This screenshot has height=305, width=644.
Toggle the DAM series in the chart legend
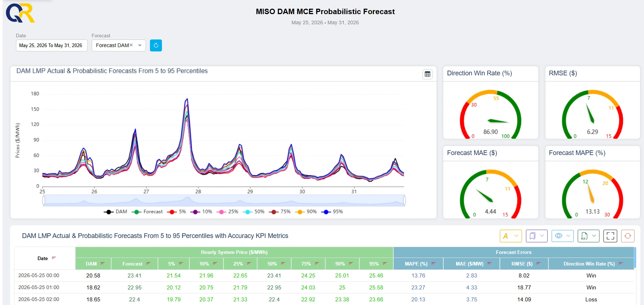coord(116,212)
